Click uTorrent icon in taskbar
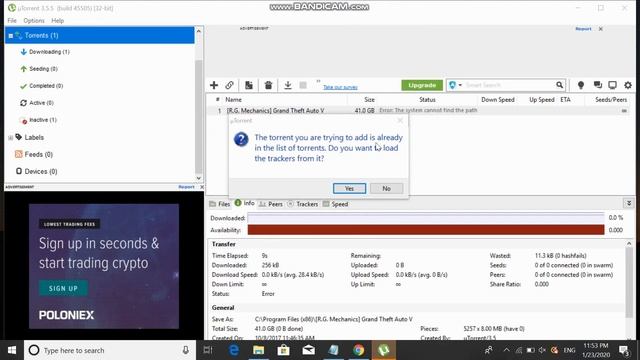The height and width of the screenshot is (360, 640). pos(383,350)
